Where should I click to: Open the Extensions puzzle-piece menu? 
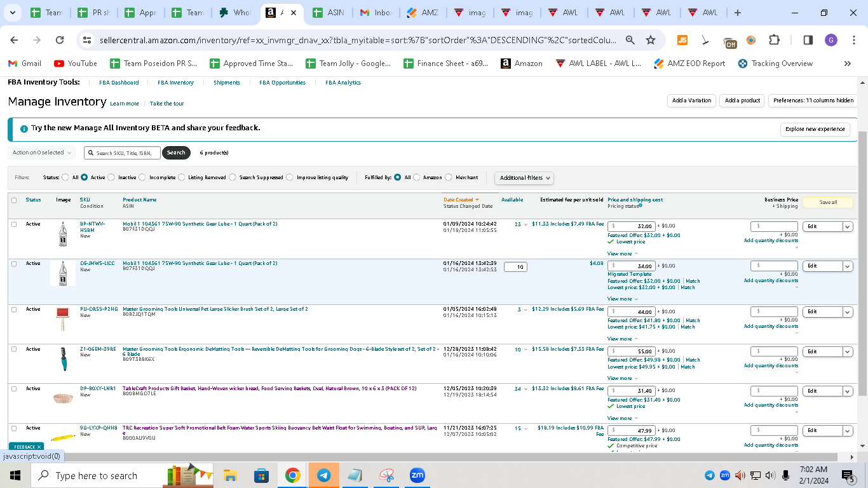click(774, 40)
